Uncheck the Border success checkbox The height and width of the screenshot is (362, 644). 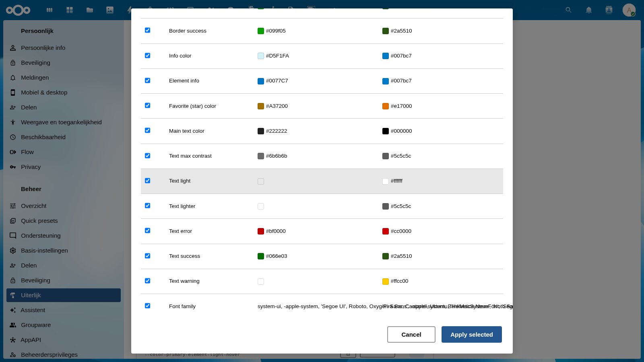pos(147,30)
